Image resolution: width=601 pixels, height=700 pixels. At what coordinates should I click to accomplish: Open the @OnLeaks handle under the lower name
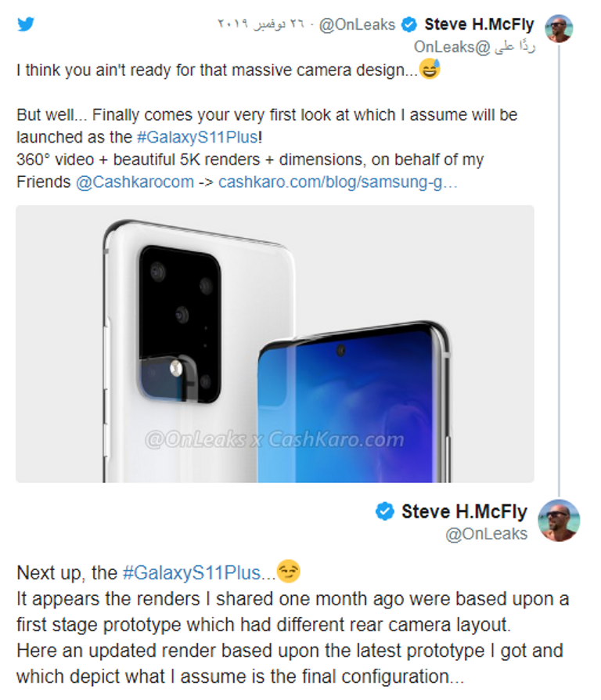[486, 534]
